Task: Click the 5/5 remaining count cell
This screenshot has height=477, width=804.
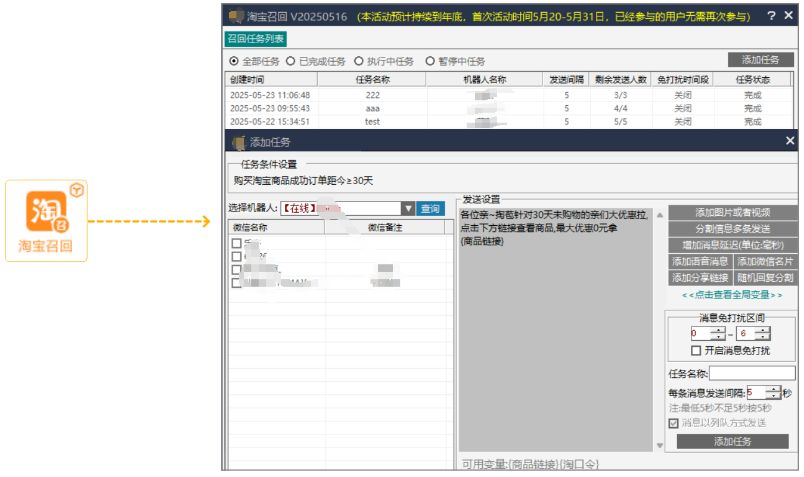Action: tap(620, 122)
